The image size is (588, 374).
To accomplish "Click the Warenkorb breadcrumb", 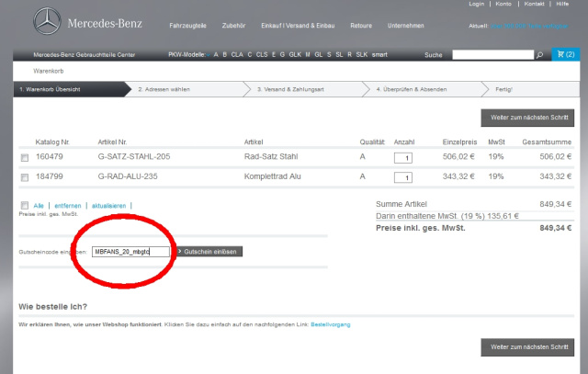I will pyautogui.click(x=49, y=71).
